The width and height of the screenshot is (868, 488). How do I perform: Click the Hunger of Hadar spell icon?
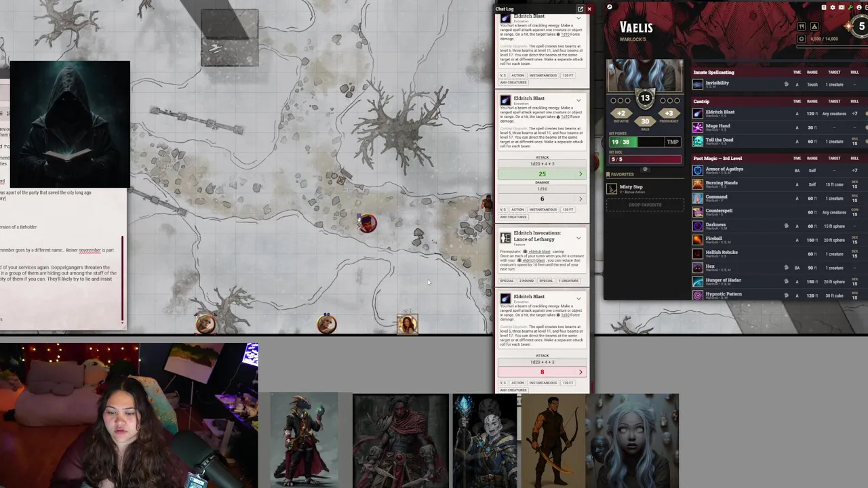[x=698, y=281]
